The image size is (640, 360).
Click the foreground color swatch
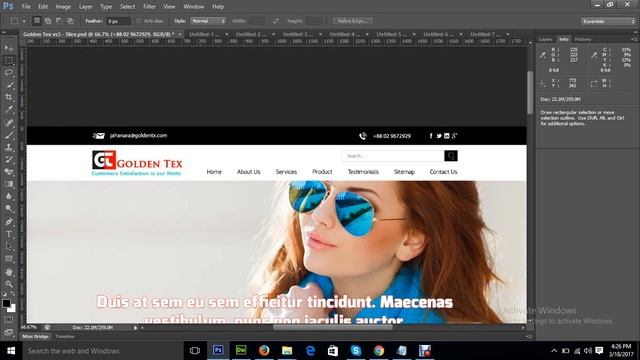pos(6,304)
